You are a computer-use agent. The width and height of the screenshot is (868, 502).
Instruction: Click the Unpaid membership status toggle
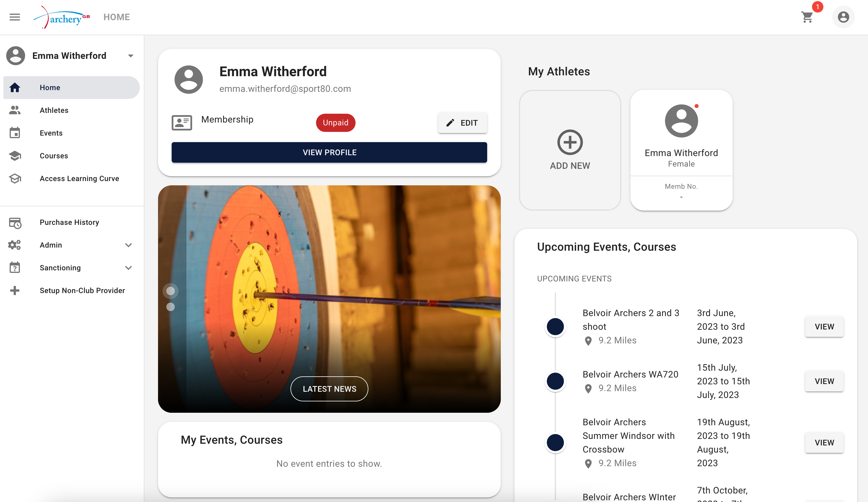point(335,123)
